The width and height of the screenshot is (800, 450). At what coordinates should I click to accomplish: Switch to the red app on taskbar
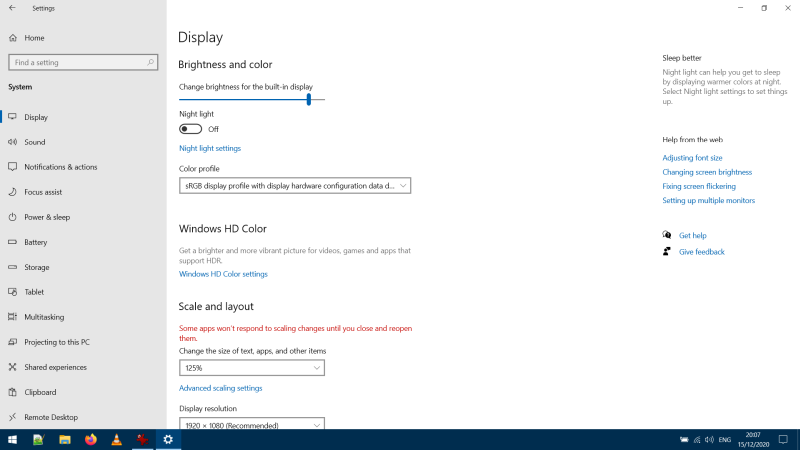[142, 439]
